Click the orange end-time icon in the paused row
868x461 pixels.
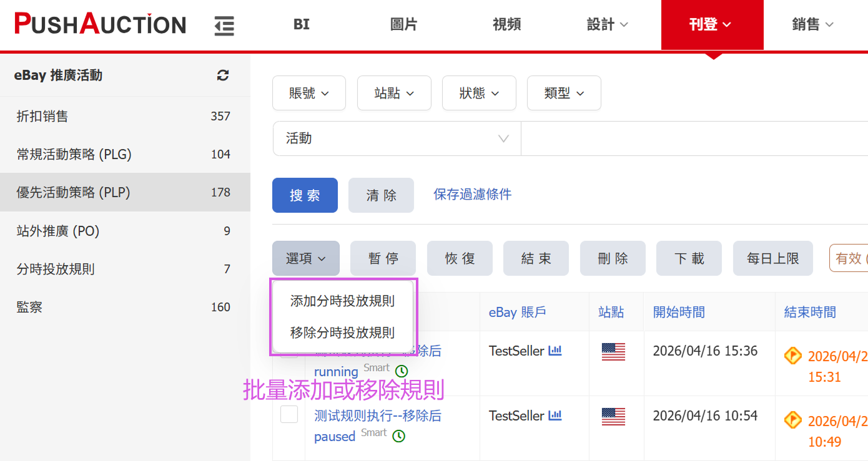click(x=792, y=420)
